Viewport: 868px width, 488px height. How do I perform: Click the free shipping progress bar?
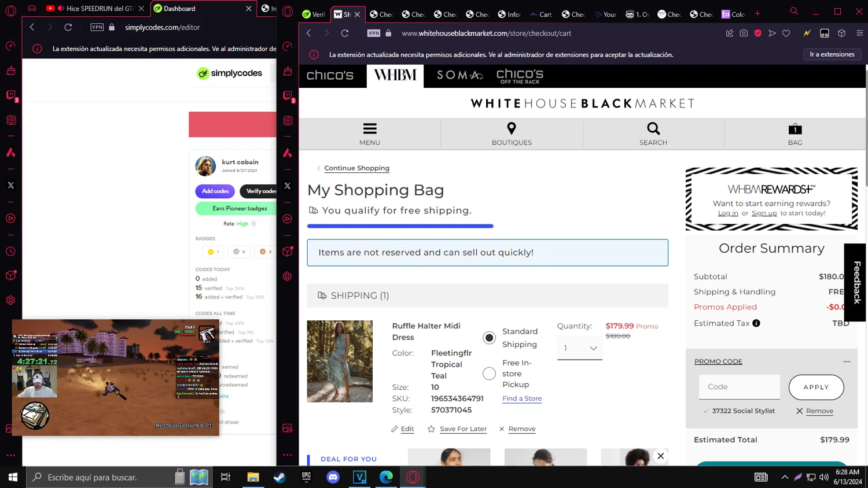click(400, 226)
